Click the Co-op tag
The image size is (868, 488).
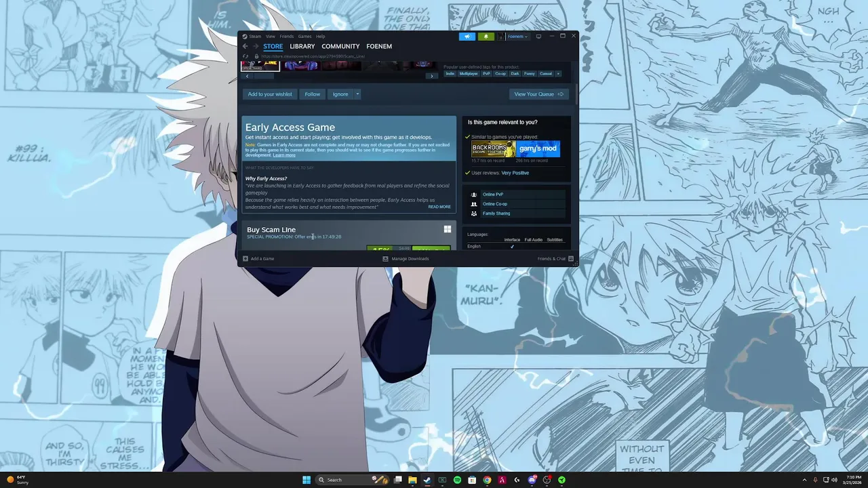(x=500, y=74)
